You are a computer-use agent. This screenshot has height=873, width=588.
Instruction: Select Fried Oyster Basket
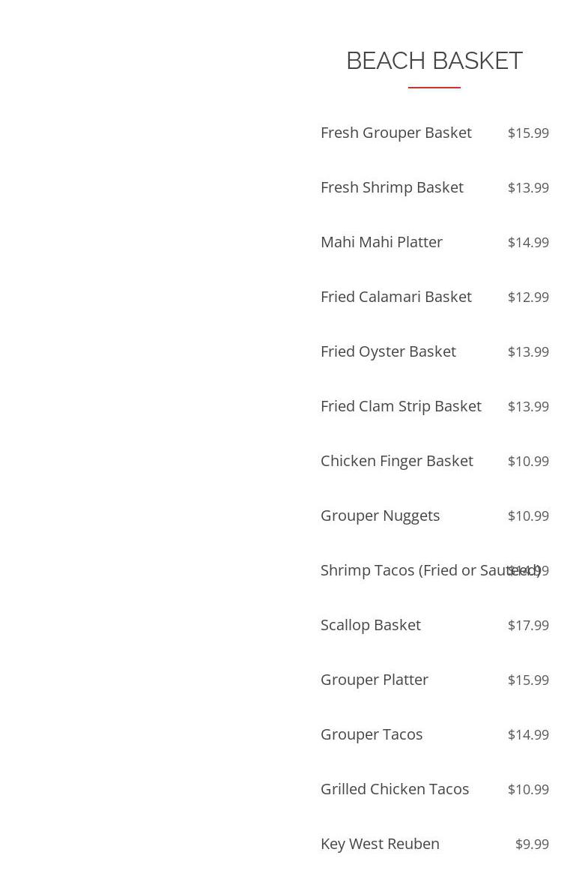click(x=388, y=351)
